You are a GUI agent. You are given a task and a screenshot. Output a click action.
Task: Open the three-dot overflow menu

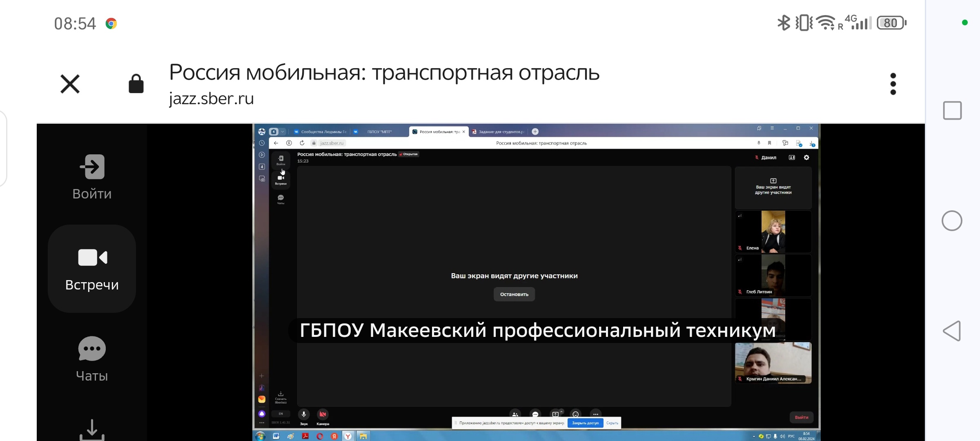click(x=893, y=84)
